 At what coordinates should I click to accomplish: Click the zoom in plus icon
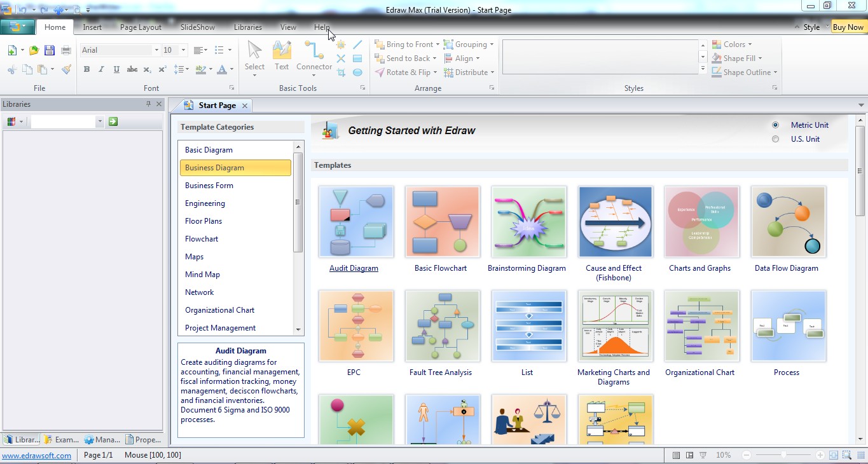pos(820,455)
